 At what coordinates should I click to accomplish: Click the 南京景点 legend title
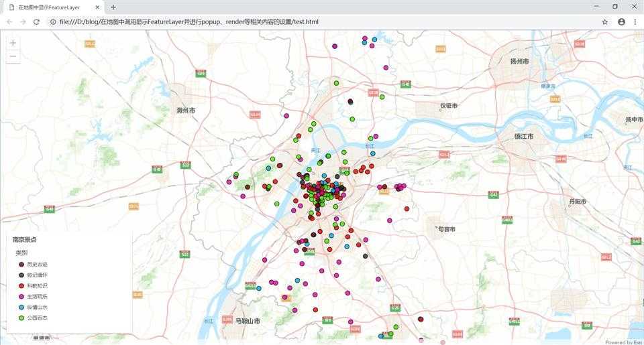point(25,240)
